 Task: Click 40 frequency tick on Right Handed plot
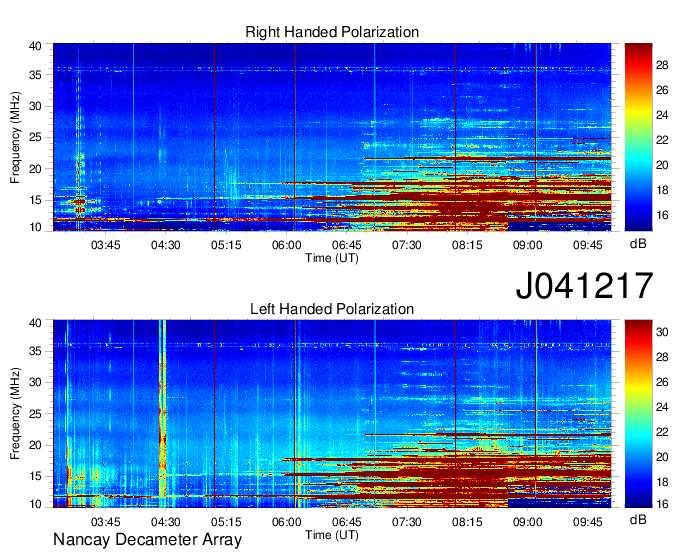coord(35,46)
